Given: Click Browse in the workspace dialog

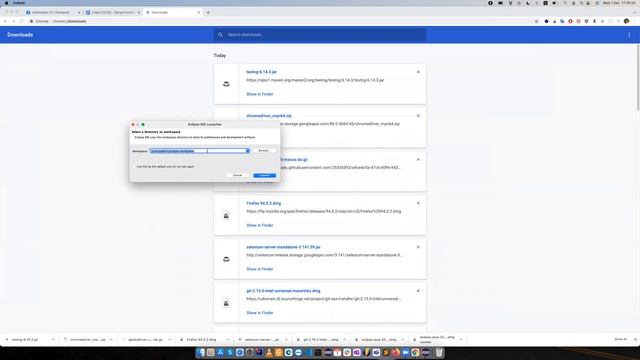Looking at the screenshot, I should coord(264,151).
